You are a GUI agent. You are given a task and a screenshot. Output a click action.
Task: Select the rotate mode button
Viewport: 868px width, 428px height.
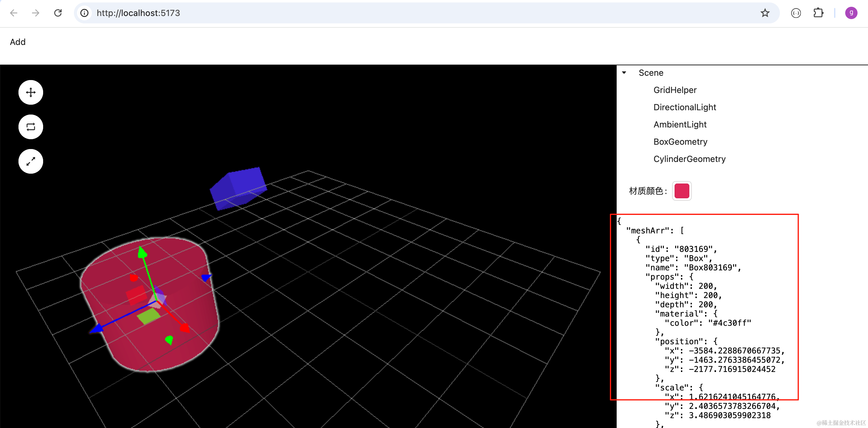31,127
